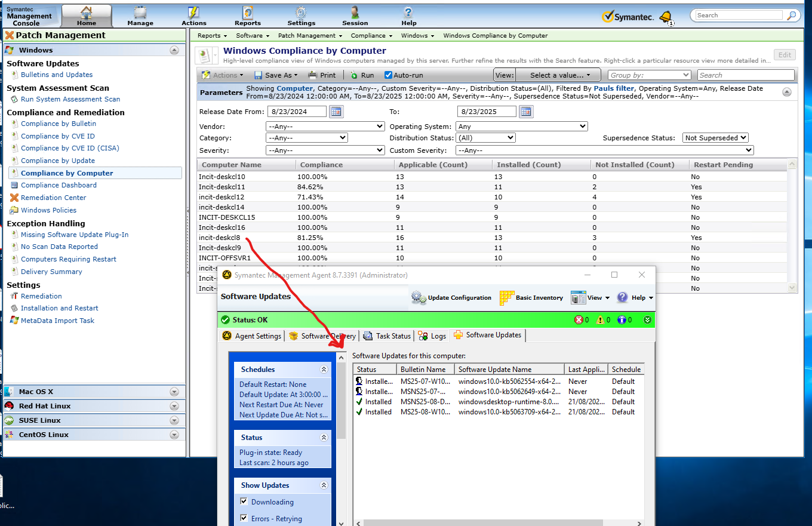Click the Release Date From field
Image resolution: width=812 pixels, height=526 pixels.
click(297, 111)
